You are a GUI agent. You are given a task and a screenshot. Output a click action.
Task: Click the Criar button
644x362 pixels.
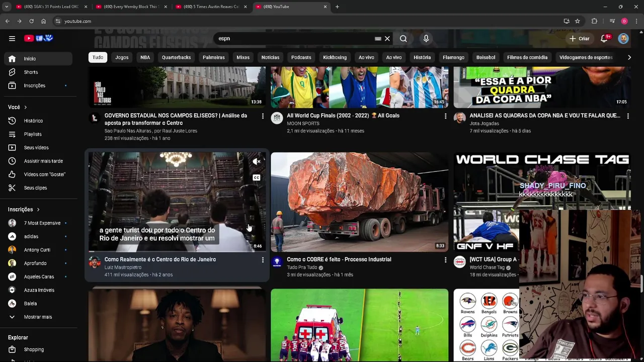tap(579, 38)
